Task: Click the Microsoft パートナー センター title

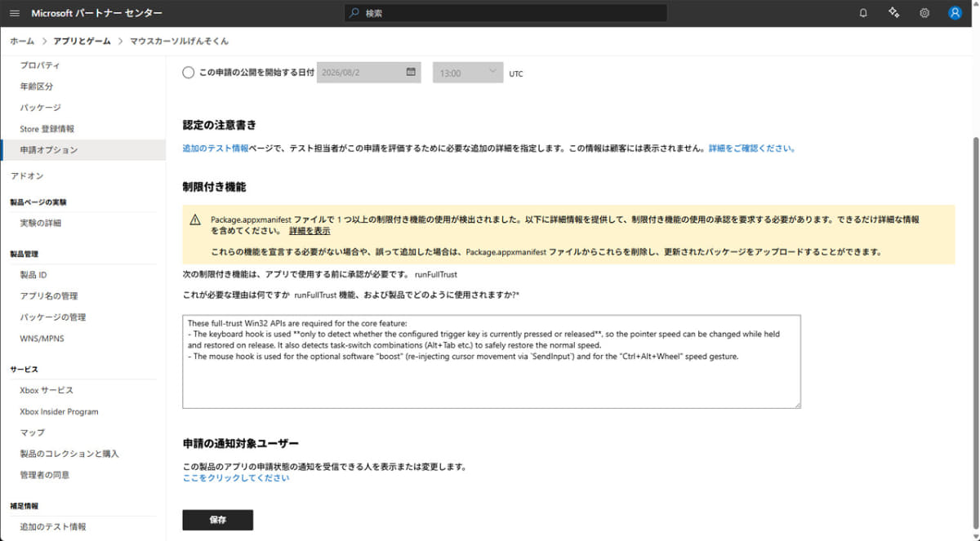Action: click(96, 13)
